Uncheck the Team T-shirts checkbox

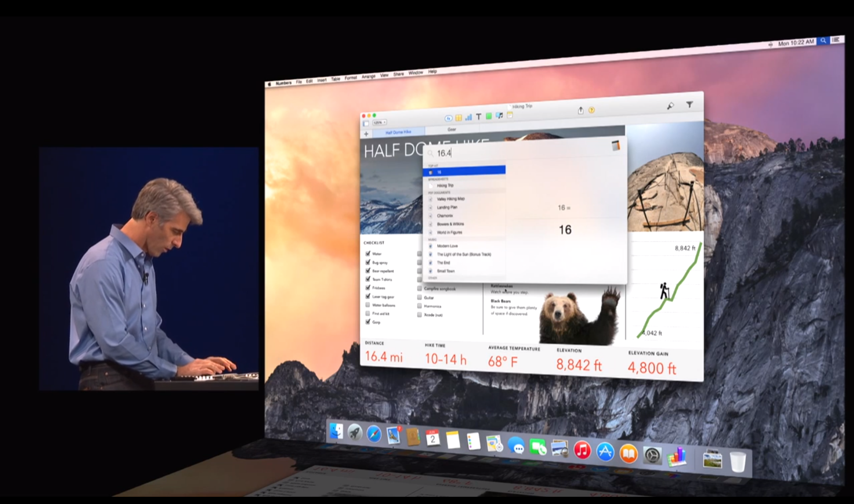coord(368,279)
